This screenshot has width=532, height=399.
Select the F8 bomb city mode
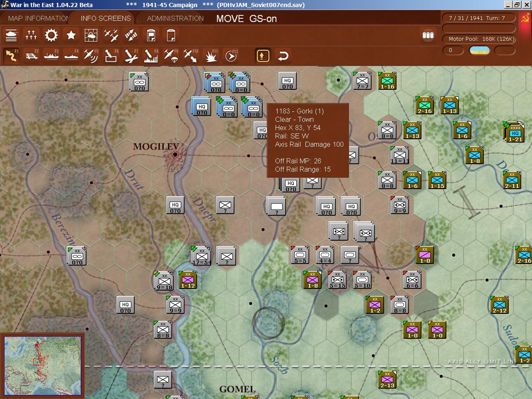tap(151, 56)
